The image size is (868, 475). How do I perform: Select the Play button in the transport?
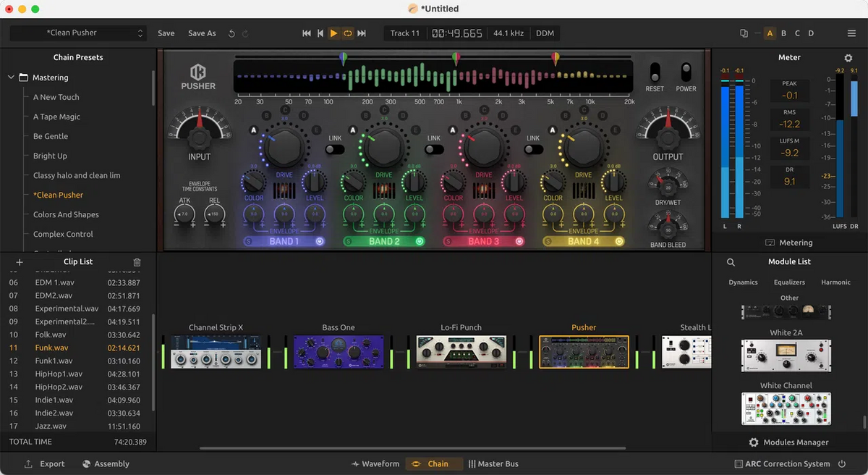[333, 33]
